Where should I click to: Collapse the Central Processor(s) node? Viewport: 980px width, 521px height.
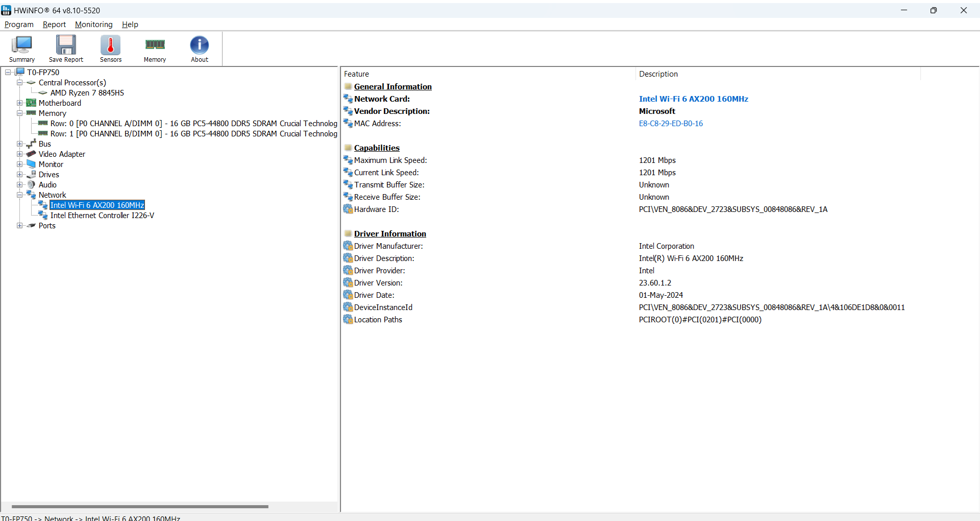tap(19, 82)
